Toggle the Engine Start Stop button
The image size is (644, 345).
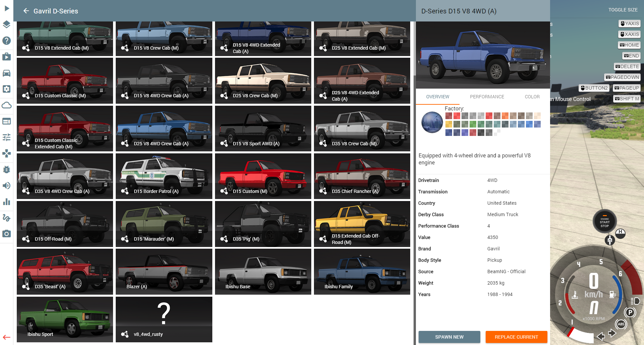click(605, 221)
